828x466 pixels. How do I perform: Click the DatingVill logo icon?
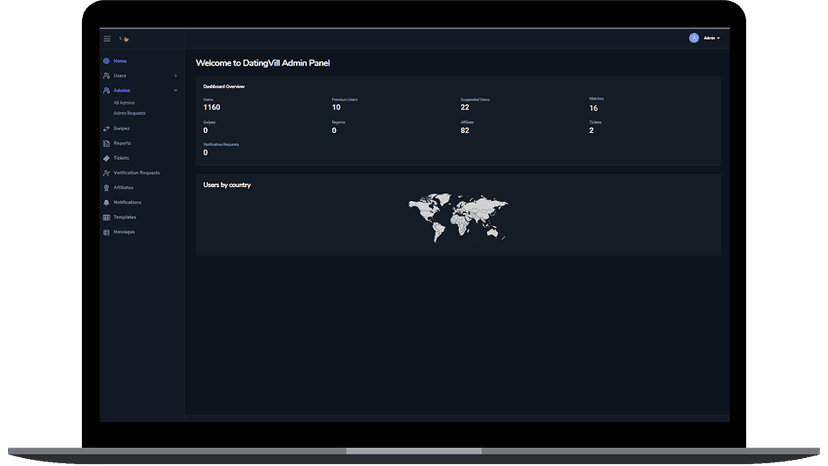click(125, 39)
